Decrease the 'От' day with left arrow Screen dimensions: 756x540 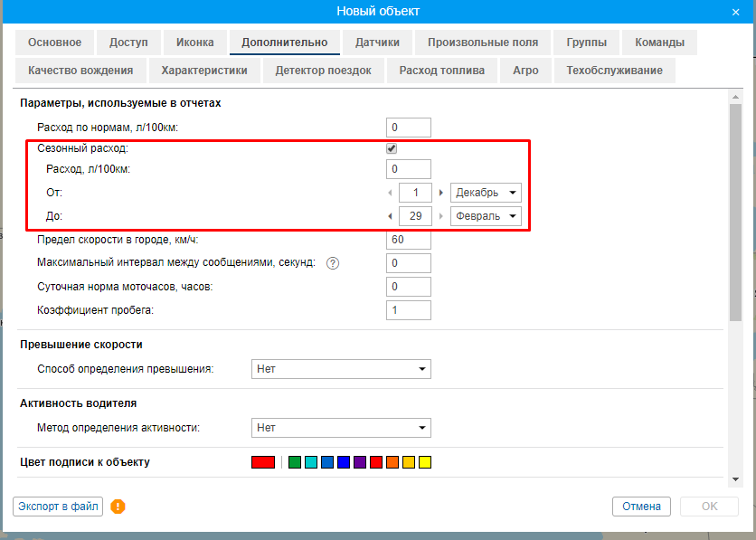coord(391,193)
